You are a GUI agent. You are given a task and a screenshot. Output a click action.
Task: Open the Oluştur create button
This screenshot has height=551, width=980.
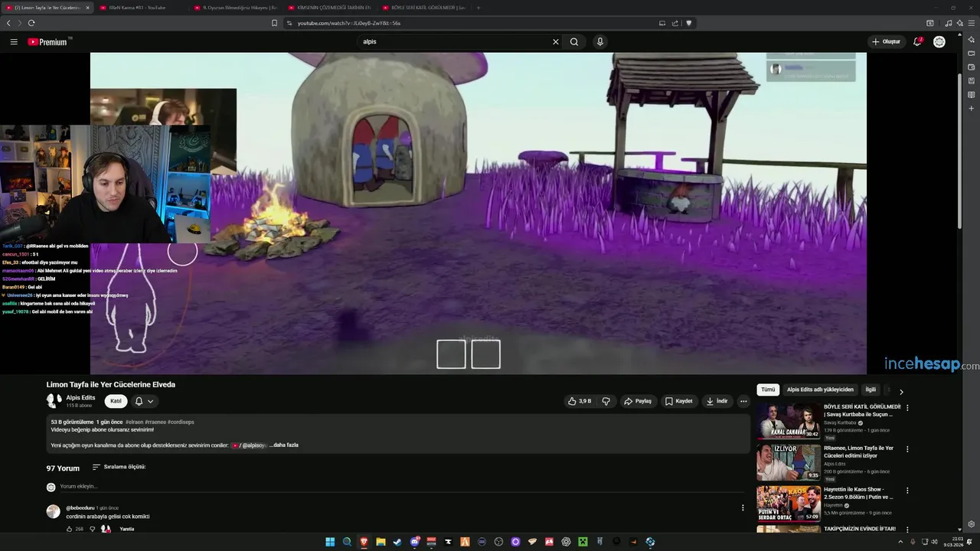pos(887,41)
